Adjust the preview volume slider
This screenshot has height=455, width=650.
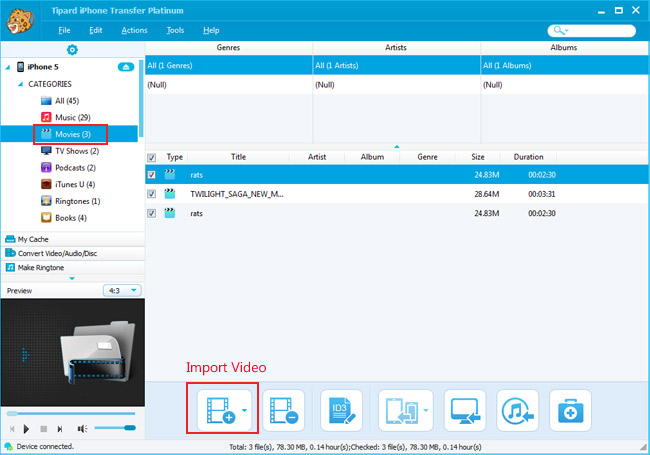coord(115,428)
